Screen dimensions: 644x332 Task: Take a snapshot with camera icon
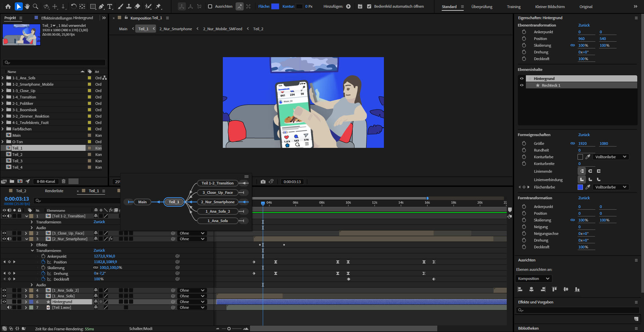click(x=263, y=182)
